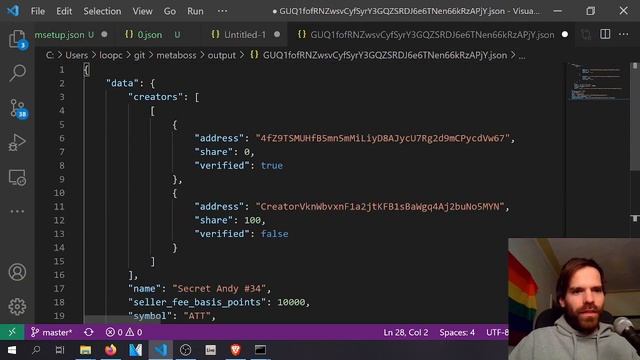The width and height of the screenshot is (640, 360).
Task: Open the File menu
Action: point(38,11)
